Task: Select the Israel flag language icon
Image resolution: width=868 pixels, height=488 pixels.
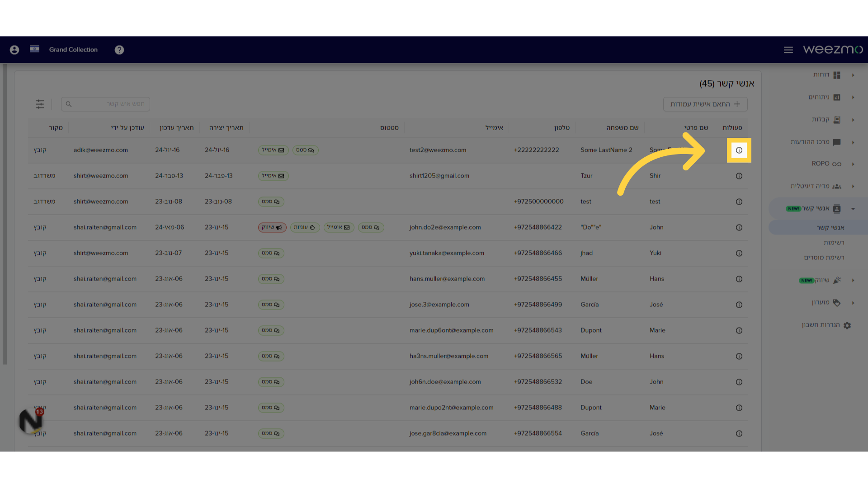Action: pyautogui.click(x=34, y=49)
